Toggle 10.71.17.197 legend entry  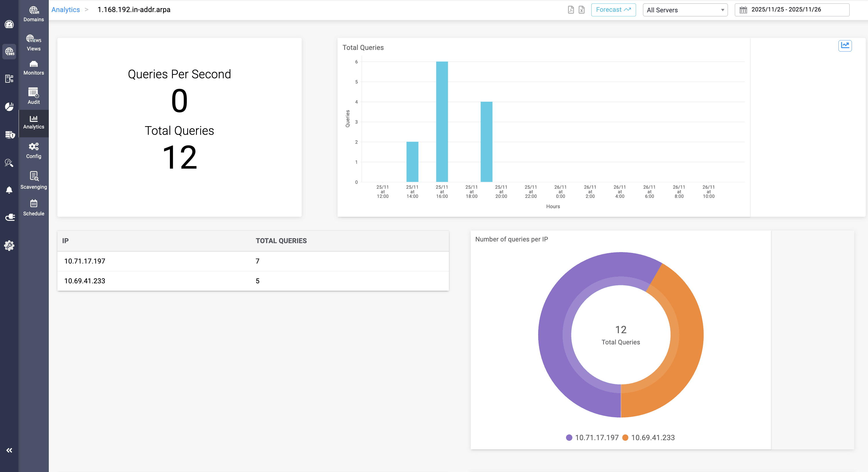pos(592,437)
